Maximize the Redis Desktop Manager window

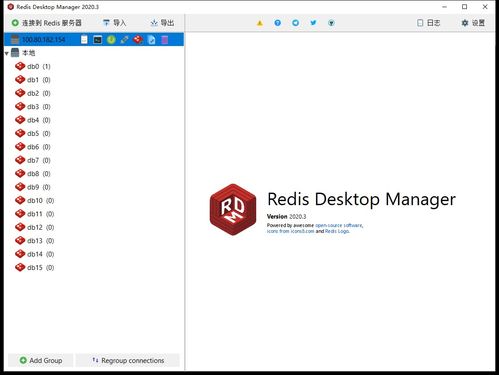464,7
